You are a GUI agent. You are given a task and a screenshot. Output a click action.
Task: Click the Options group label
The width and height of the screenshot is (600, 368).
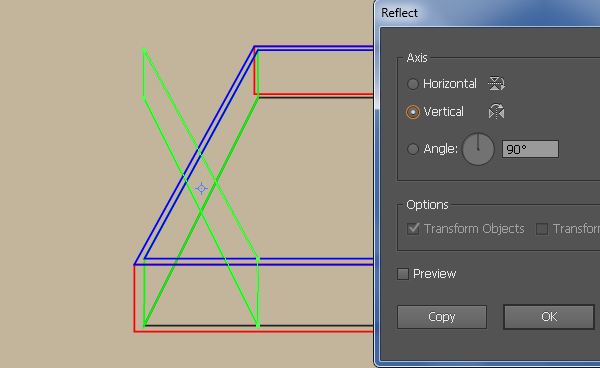427,205
